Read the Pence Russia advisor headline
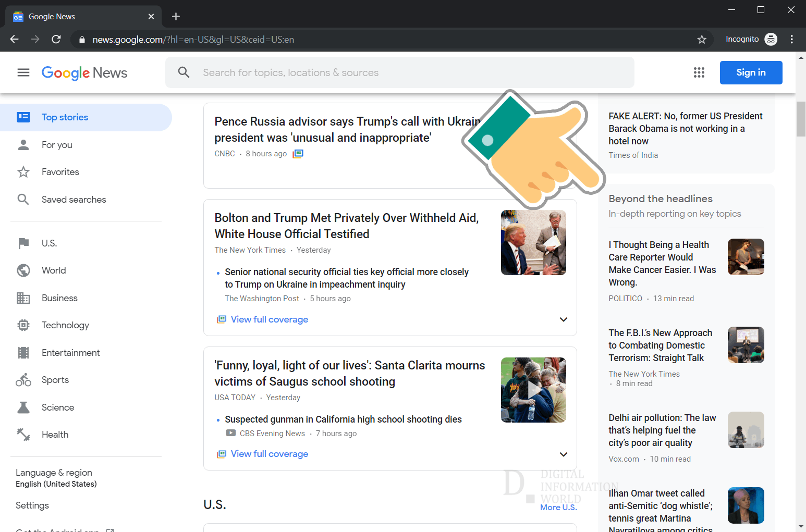806x532 pixels. tap(347, 129)
